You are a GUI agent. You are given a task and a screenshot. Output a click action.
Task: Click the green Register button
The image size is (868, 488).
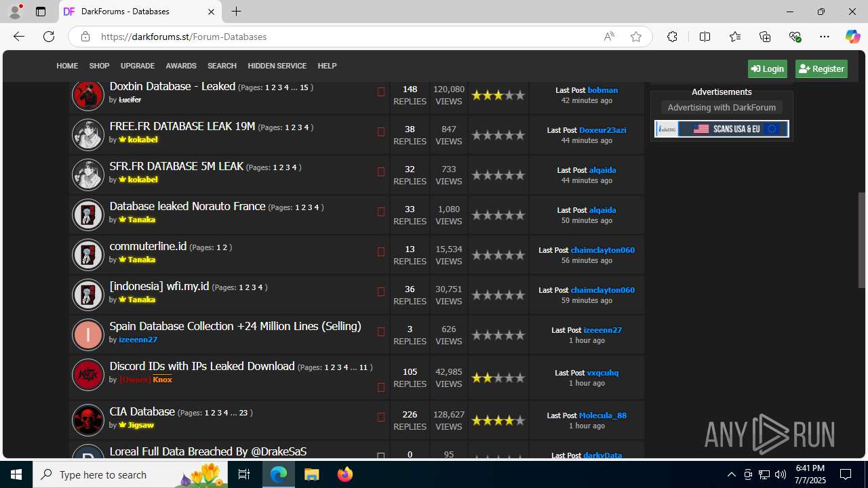(821, 68)
